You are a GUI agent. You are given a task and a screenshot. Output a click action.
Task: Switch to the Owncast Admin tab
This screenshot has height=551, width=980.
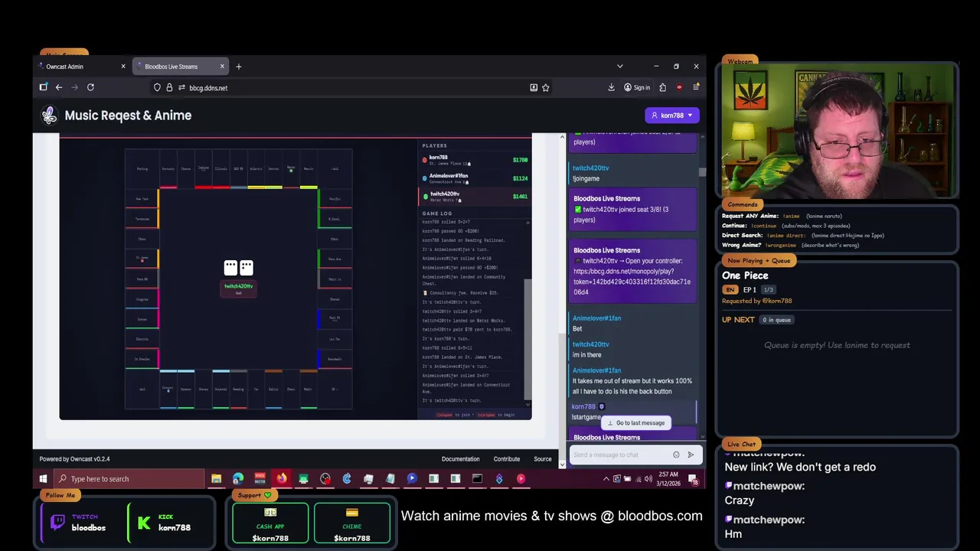click(x=83, y=67)
